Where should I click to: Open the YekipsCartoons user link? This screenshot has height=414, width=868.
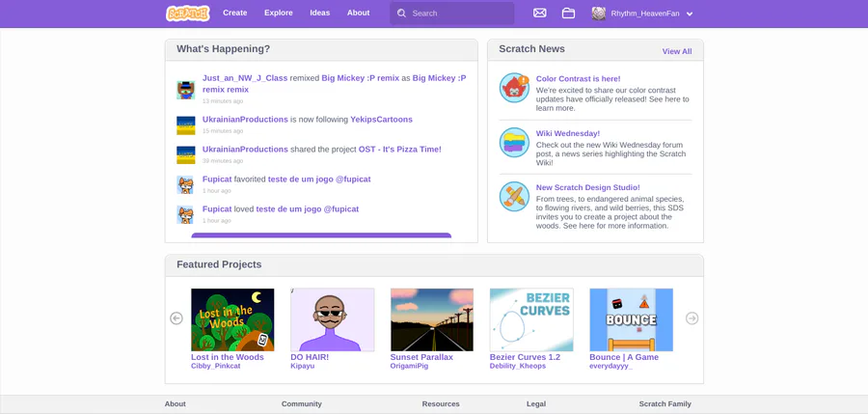click(381, 119)
